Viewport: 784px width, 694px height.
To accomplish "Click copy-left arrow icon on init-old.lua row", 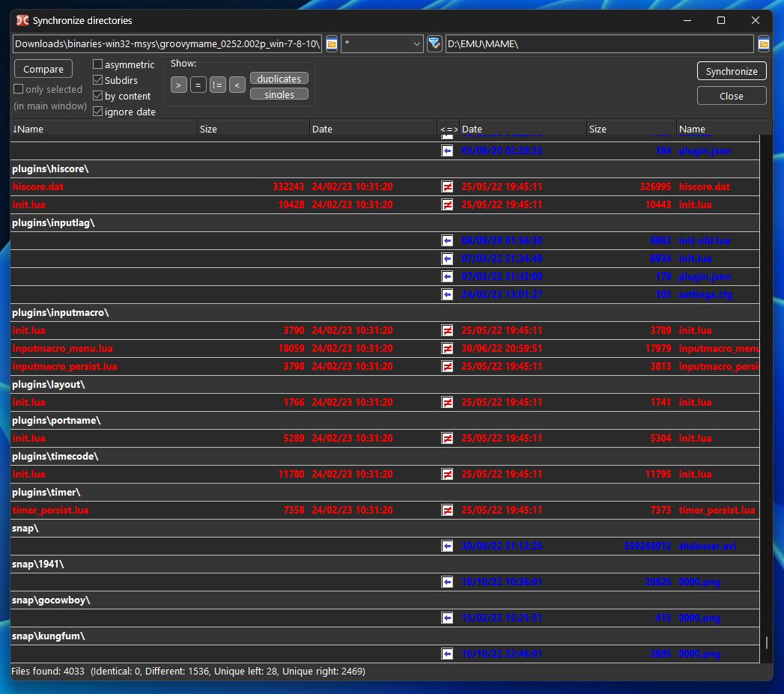I will pyautogui.click(x=447, y=240).
